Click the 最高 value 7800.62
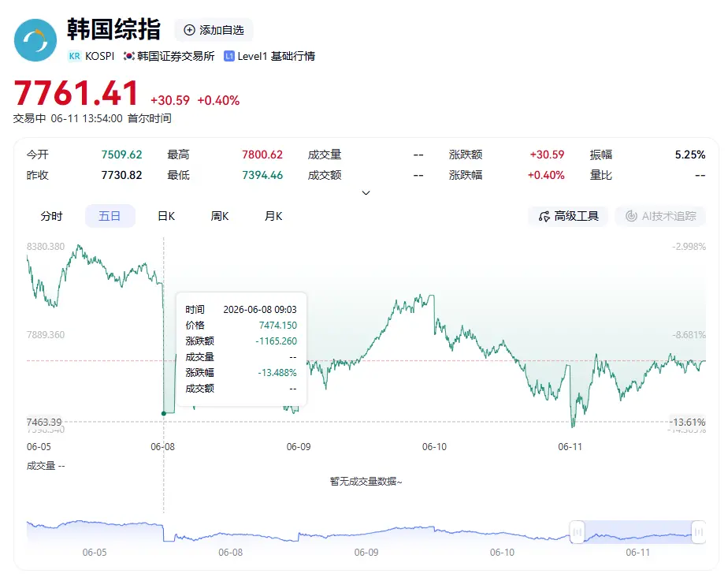728x581 pixels. tap(262, 155)
